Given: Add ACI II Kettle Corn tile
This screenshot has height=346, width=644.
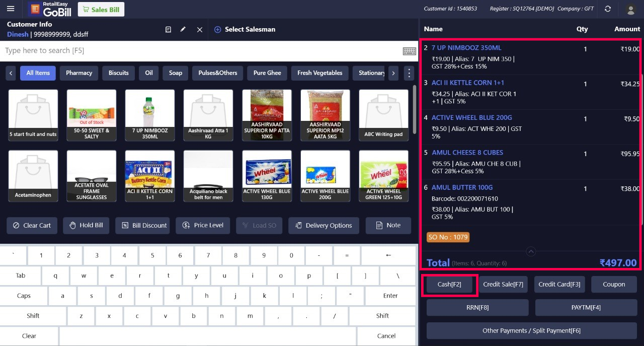Looking at the screenshot, I should click(x=150, y=176).
